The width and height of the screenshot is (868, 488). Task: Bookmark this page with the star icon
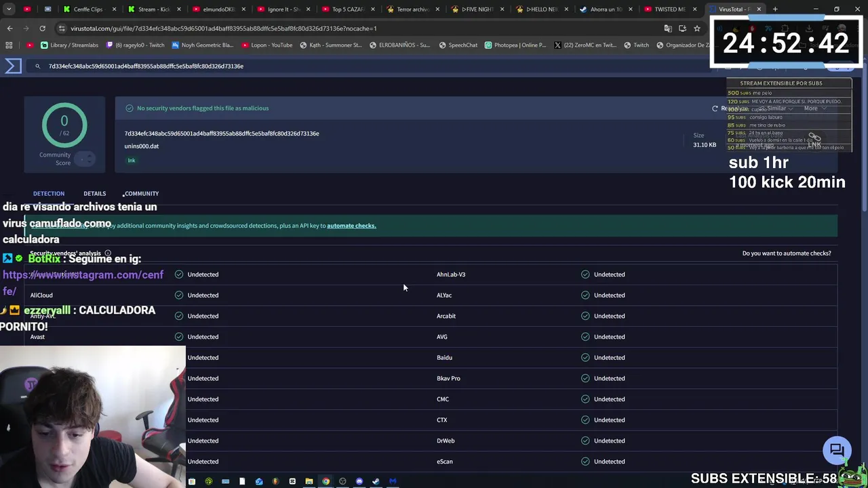point(696,28)
